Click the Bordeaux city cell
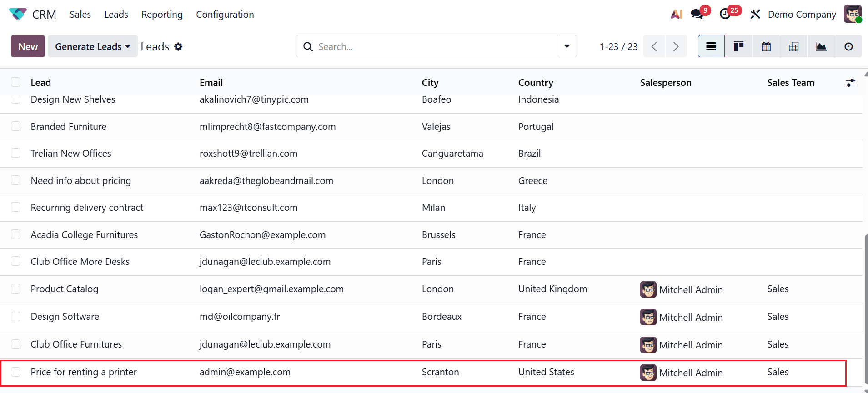This screenshot has height=393, width=868. tap(442, 317)
